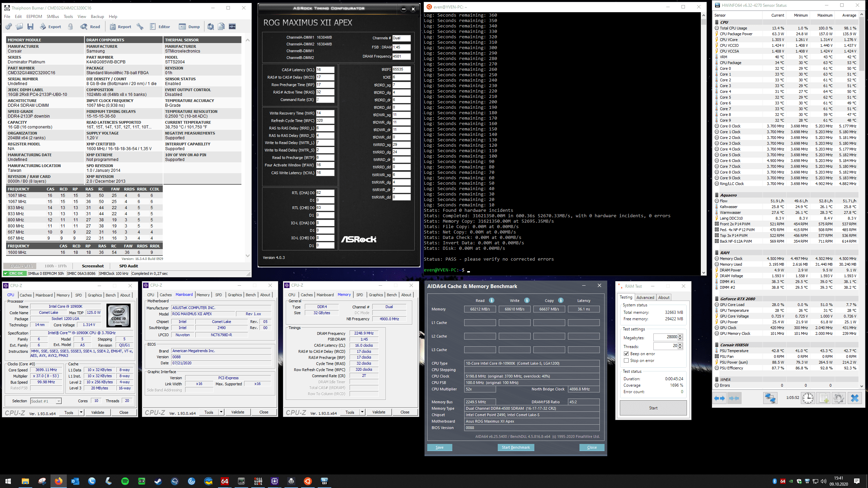Viewport: 868px width, 488px height.
Task: Click the Megabytes input field in RAM Test
Action: coord(666,337)
